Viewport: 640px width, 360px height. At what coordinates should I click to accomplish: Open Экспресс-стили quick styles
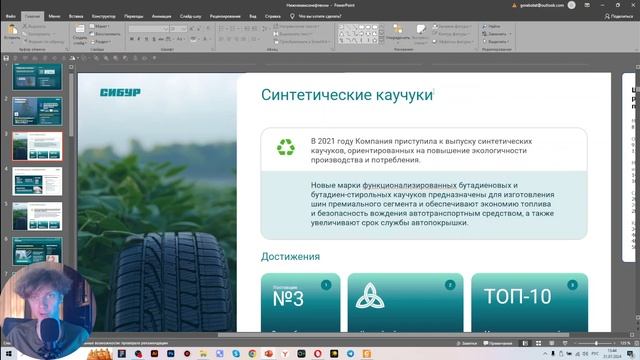(420, 34)
